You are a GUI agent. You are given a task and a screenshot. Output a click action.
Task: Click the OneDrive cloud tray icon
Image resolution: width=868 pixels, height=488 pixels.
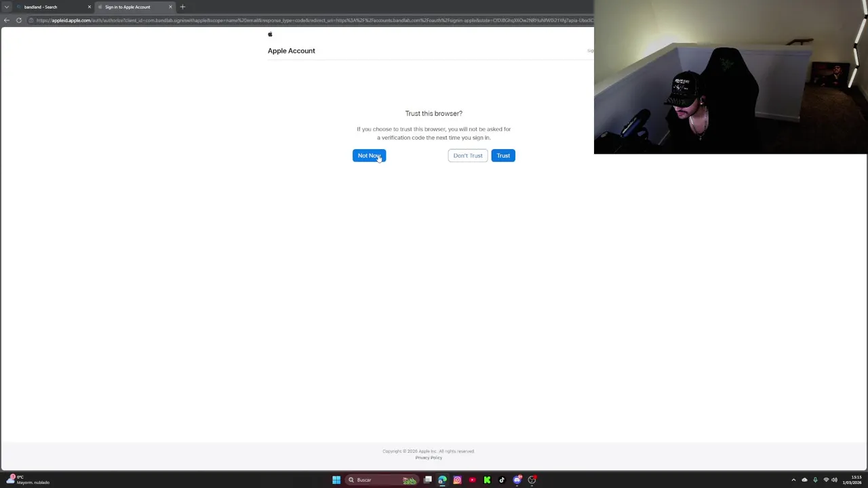[x=804, y=480]
